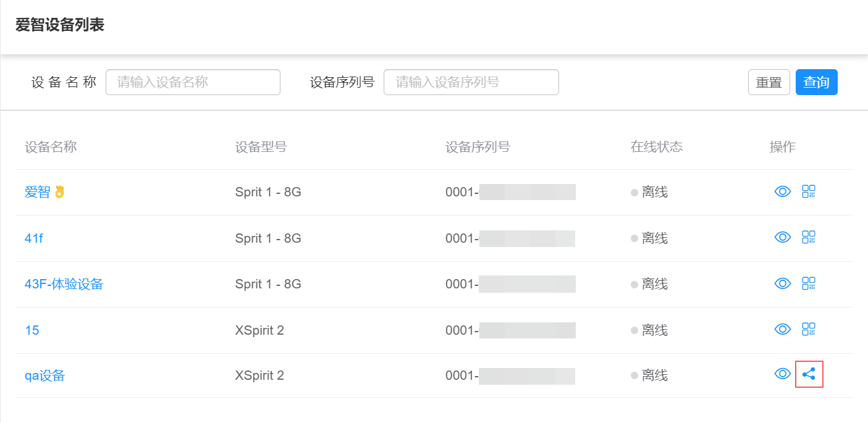Open QR code icon for 爱智 device
This screenshot has height=423, width=868.
pyautogui.click(x=809, y=191)
